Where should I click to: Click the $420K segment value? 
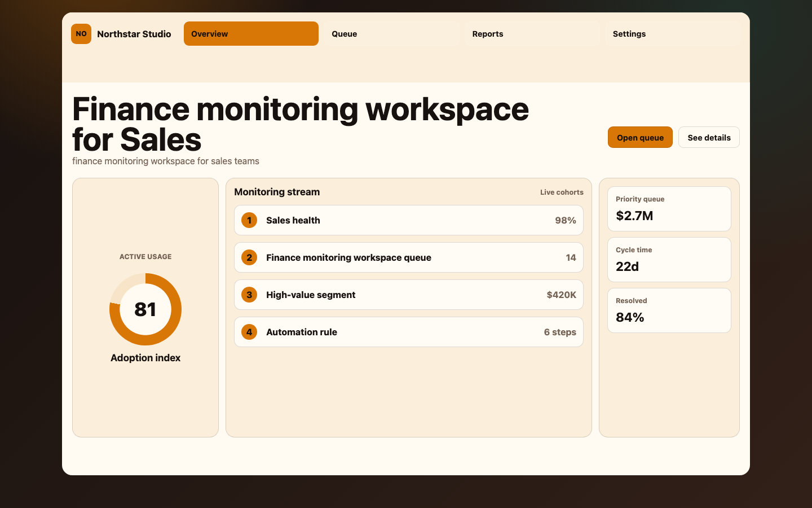coord(561,295)
